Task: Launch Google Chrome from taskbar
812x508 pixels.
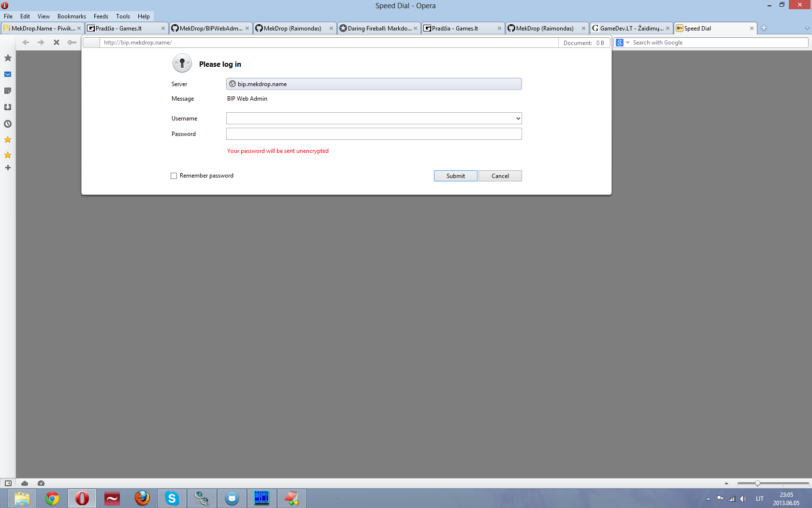Action: click(x=52, y=498)
